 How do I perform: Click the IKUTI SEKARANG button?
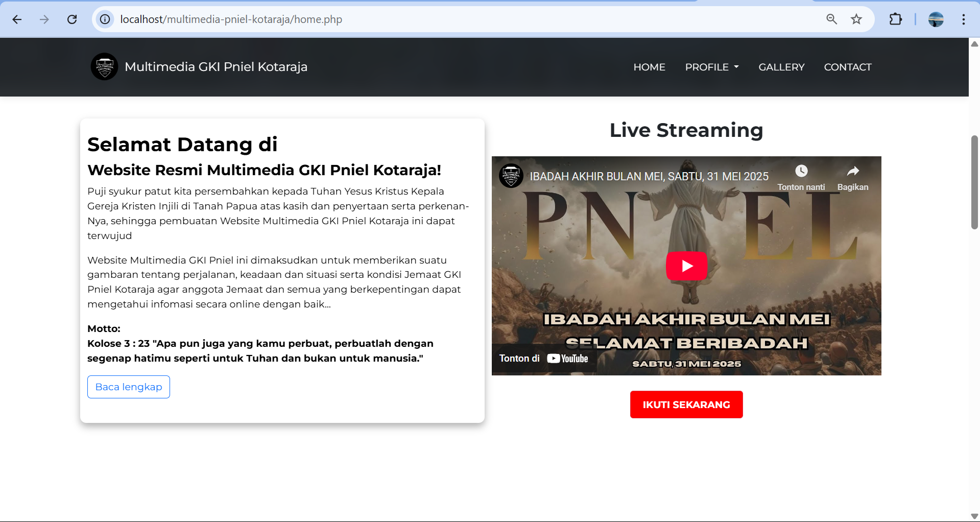coord(686,405)
